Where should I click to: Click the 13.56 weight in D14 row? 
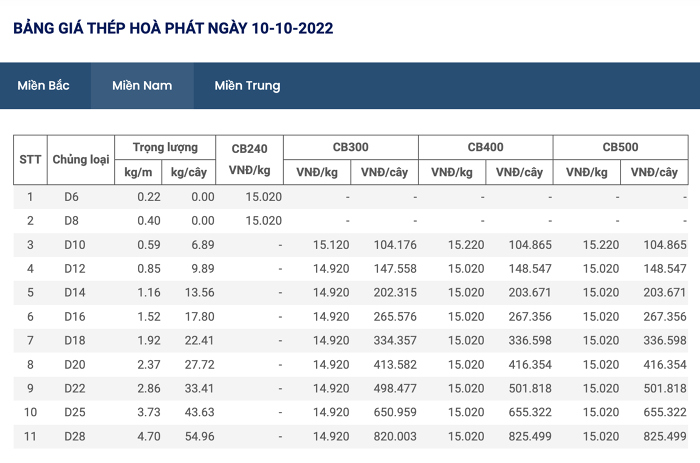[200, 292]
